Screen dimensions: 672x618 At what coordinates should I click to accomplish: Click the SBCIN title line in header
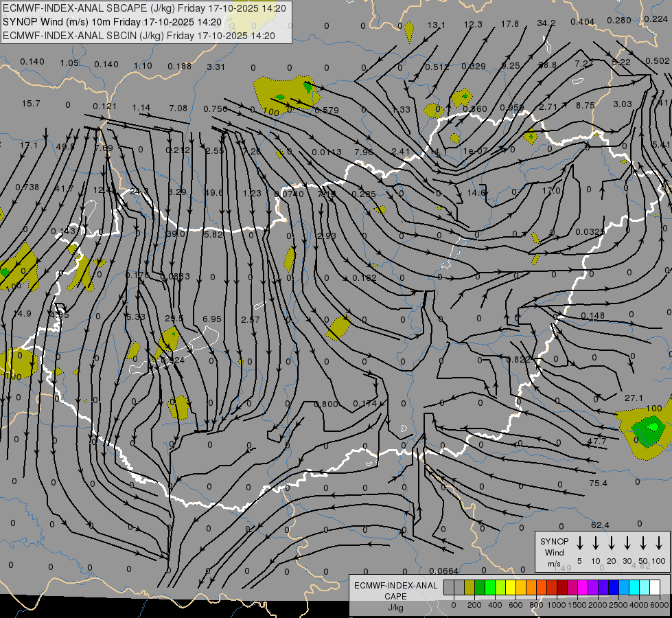point(139,36)
